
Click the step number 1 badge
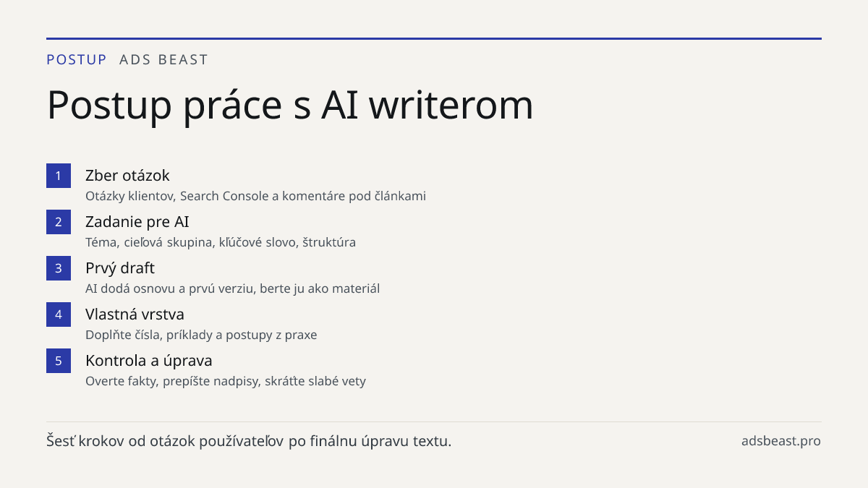click(59, 176)
